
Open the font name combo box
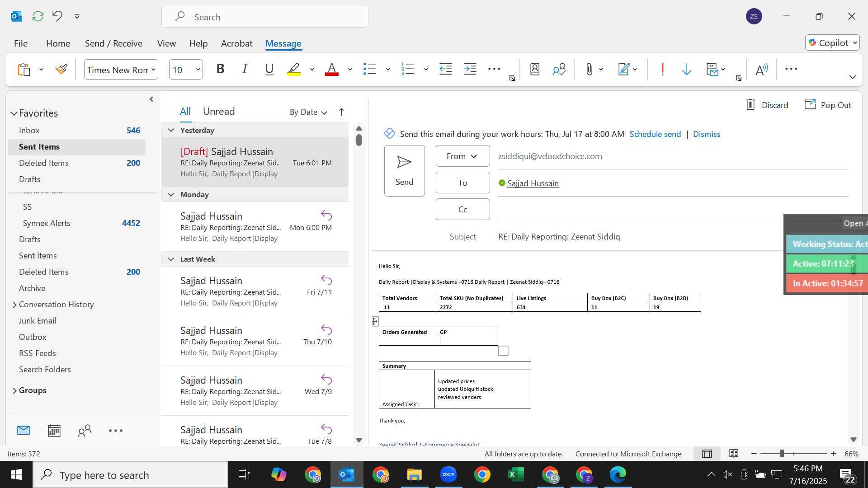click(x=121, y=70)
